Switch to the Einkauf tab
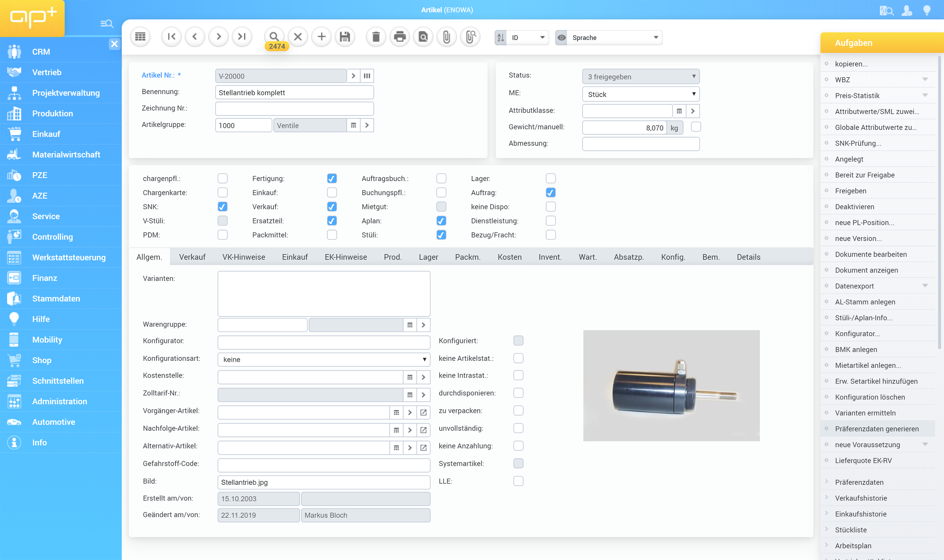Image resolution: width=944 pixels, height=560 pixels. coord(294,257)
